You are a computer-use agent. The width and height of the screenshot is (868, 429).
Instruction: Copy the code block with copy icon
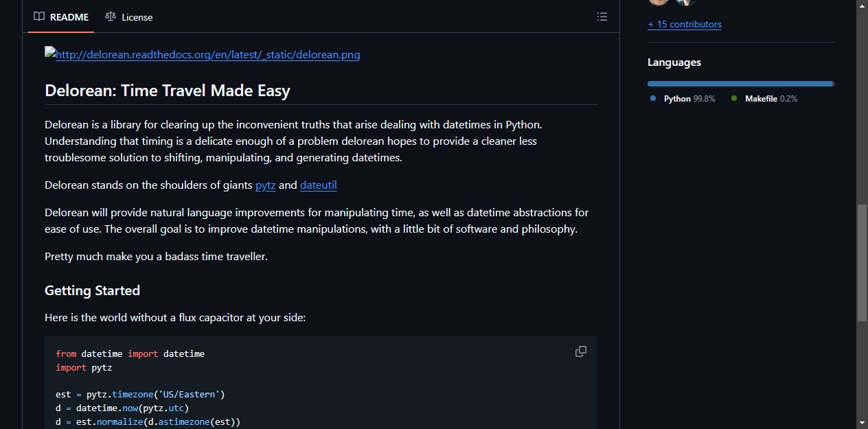581,351
